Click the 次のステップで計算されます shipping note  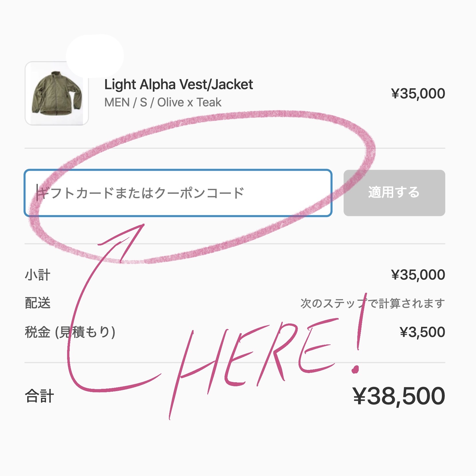click(373, 303)
